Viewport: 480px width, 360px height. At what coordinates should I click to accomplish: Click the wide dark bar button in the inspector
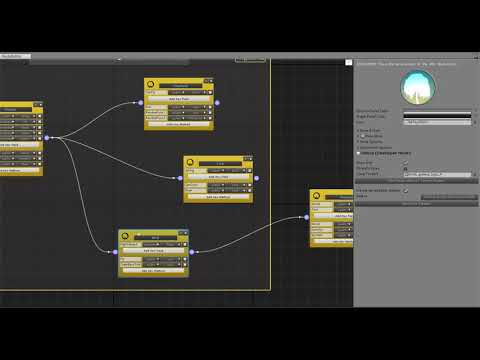(416, 181)
